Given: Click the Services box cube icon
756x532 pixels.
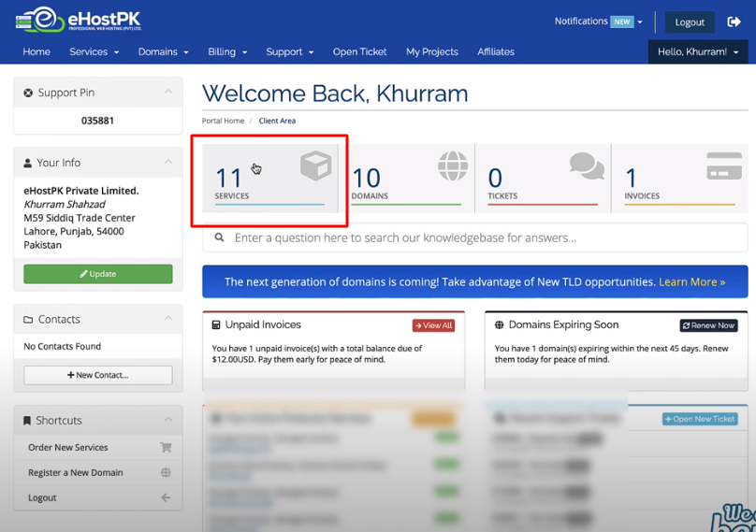Looking at the screenshot, I should pyautogui.click(x=316, y=165).
